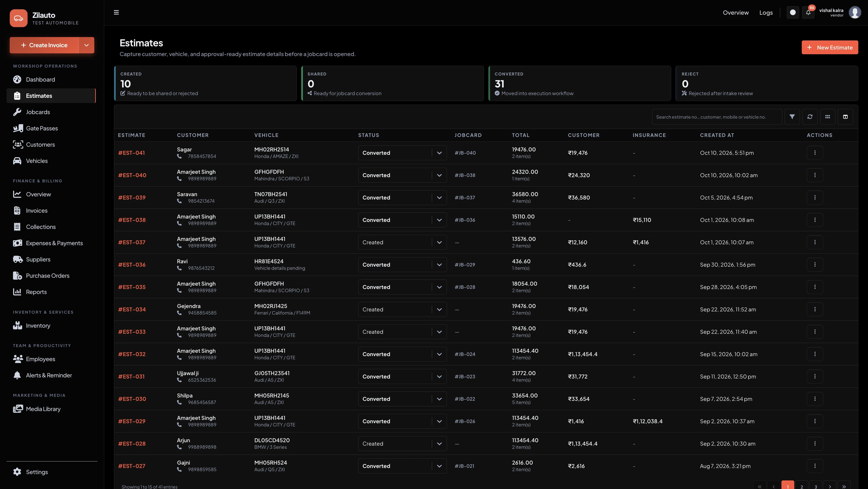868x489 pixels.
Task: Open actions menu for #EST-037
Action: pos(815,242)
